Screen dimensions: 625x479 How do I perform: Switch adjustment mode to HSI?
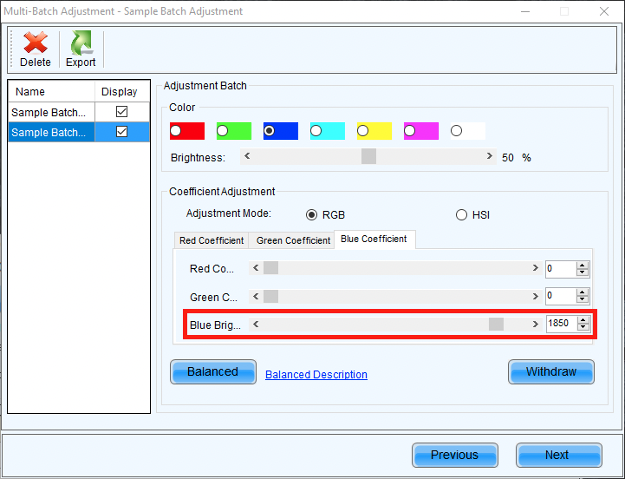461,214
